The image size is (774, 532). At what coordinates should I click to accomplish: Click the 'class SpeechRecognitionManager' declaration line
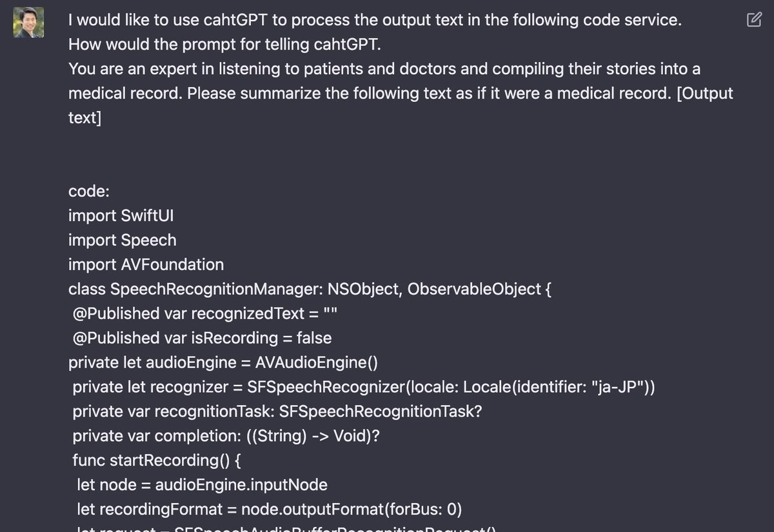click(310, 290)
